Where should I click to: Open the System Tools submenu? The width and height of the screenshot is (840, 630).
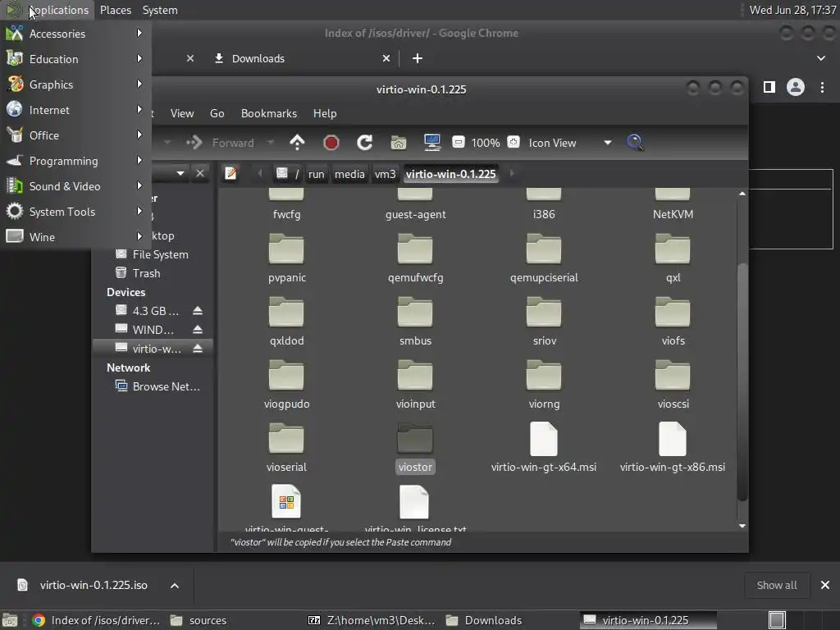coord(75,212)
